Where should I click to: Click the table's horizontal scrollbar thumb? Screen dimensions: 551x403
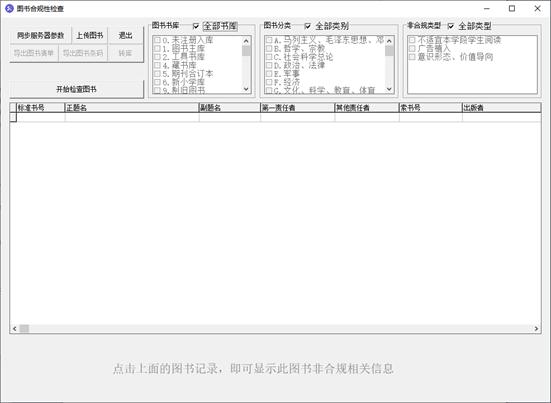click(24, 329)
